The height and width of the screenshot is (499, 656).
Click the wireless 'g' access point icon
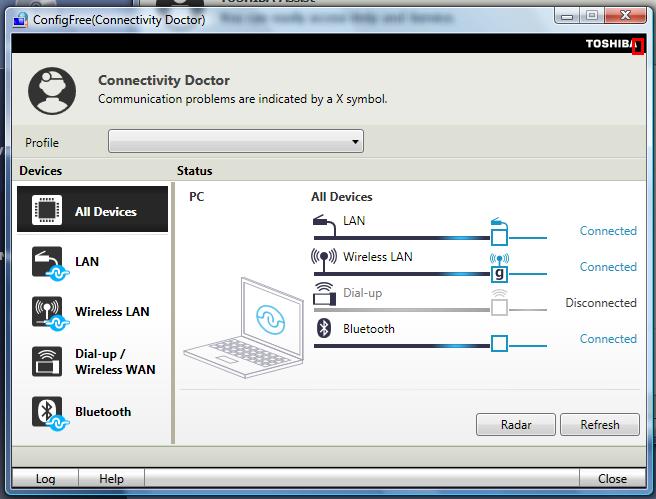(499, 268)
